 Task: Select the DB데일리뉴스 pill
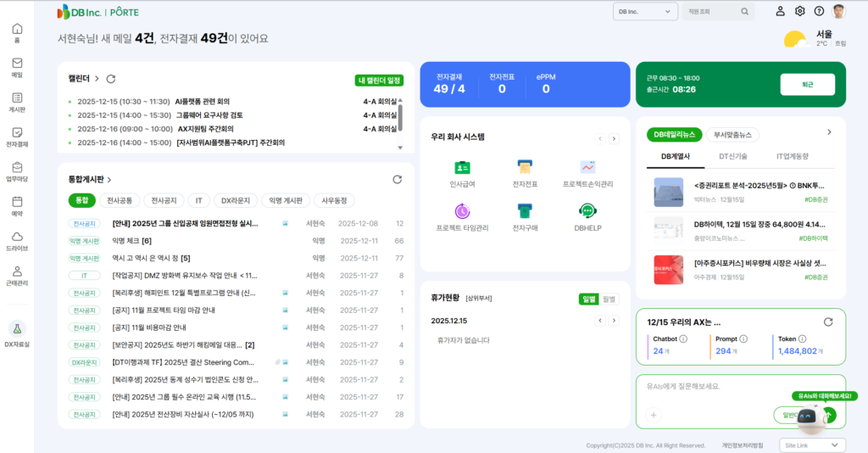click(673, 134)
